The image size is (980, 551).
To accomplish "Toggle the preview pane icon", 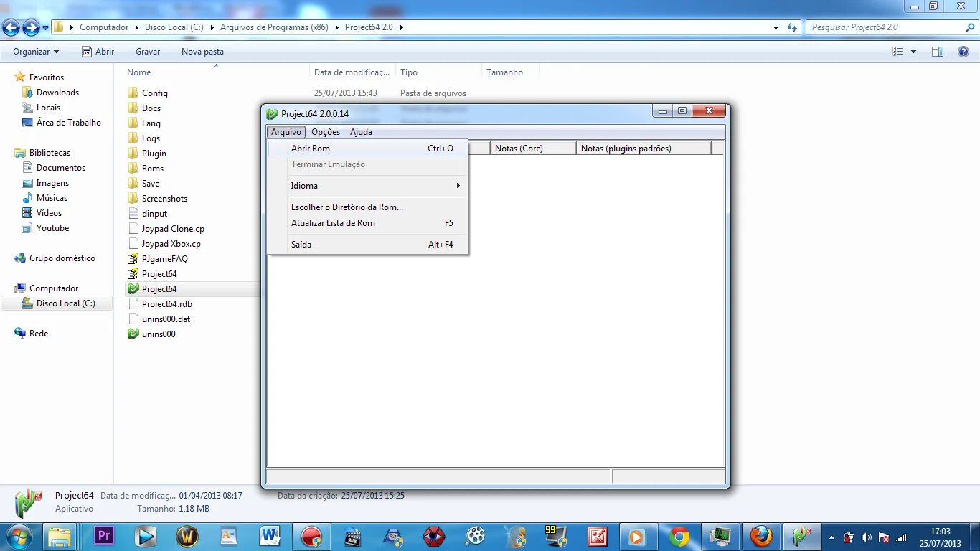I will pos(938,52).
